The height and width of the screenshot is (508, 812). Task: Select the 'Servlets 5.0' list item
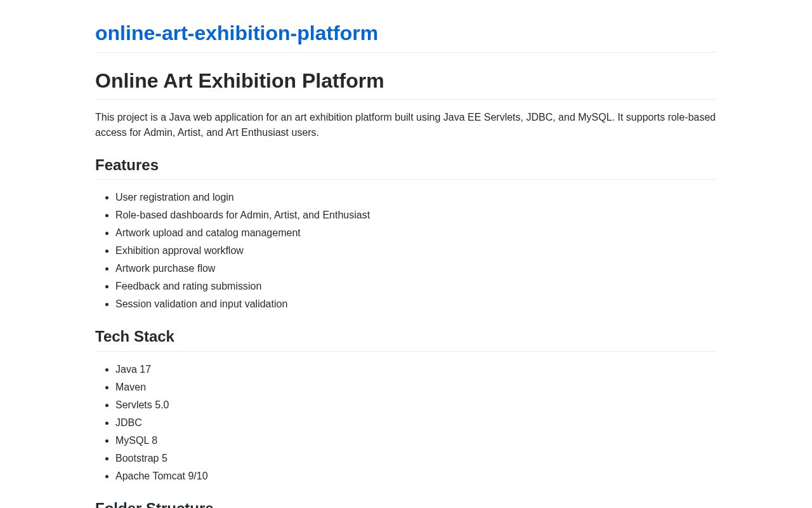click(x=142, y=405)
